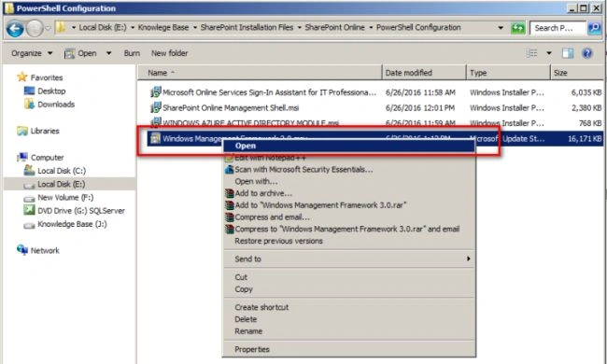The image size is (607, 364).
Task: Choose Open from the context menu
Action: point(349,146)
